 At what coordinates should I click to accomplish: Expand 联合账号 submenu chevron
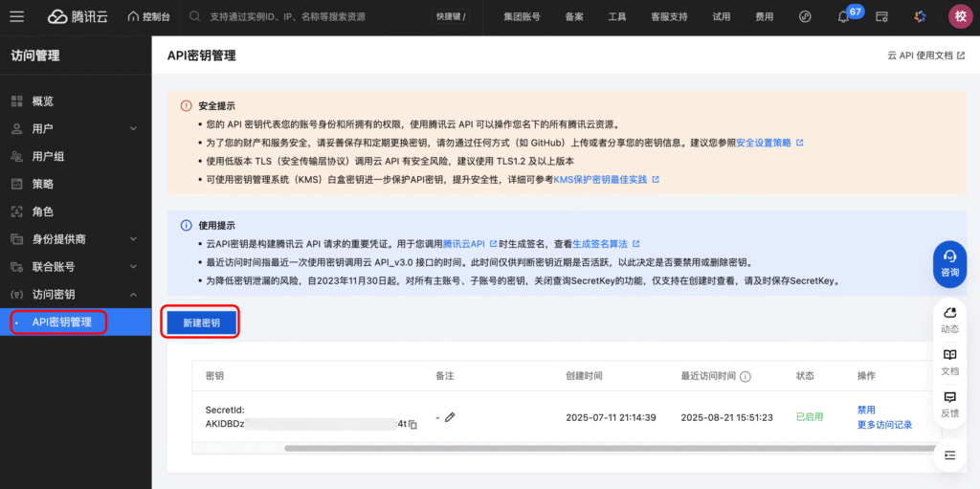pos(133,267)
